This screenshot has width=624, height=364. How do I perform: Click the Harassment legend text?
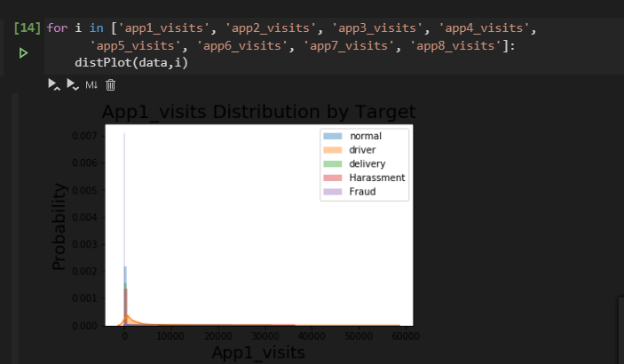377,178
